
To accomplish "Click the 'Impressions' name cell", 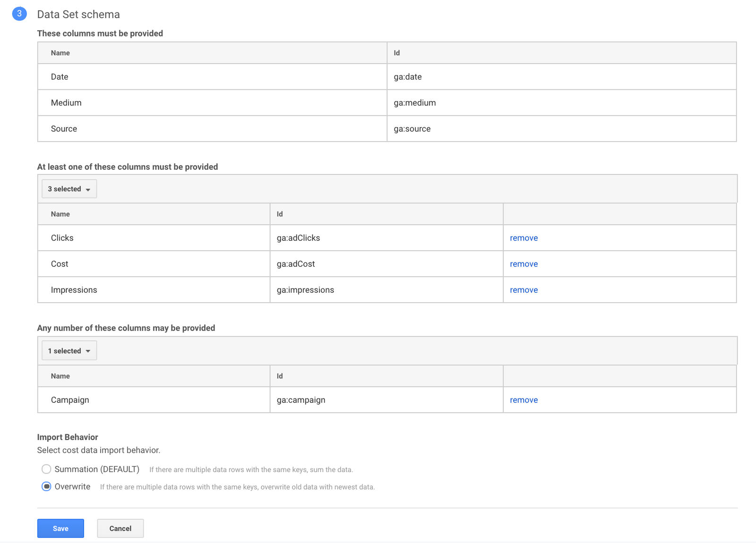I will click(154, 290).
